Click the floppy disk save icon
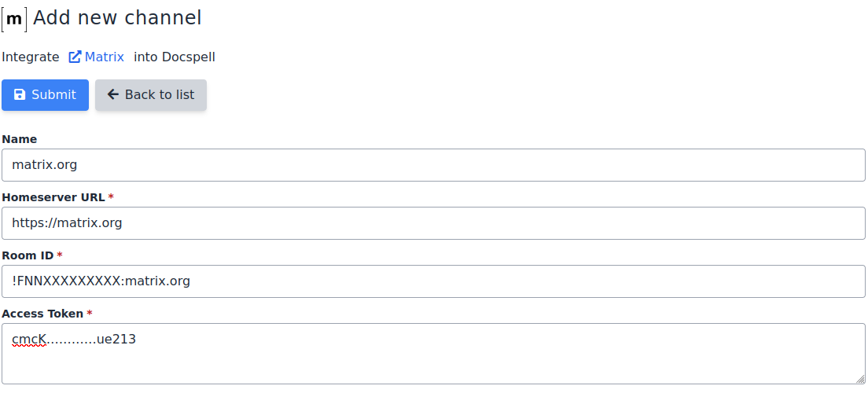Viewport: 868px width, 393px height. (20, 94)
